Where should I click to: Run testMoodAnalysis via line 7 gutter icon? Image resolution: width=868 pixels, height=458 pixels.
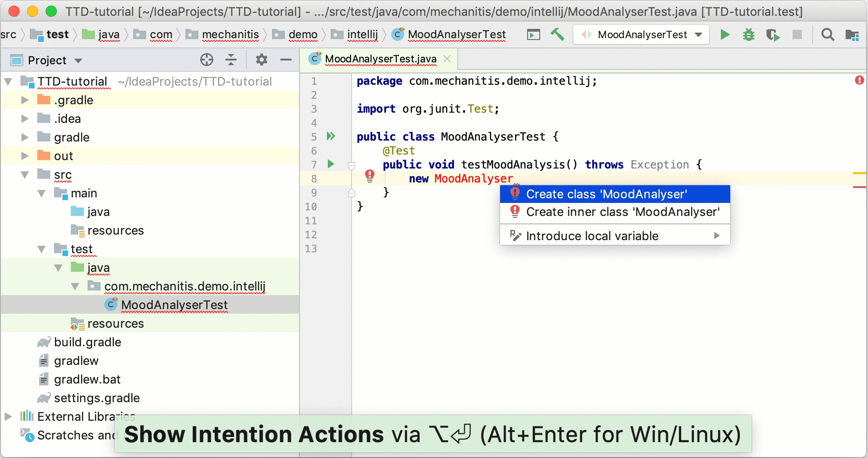pos(331,164)
